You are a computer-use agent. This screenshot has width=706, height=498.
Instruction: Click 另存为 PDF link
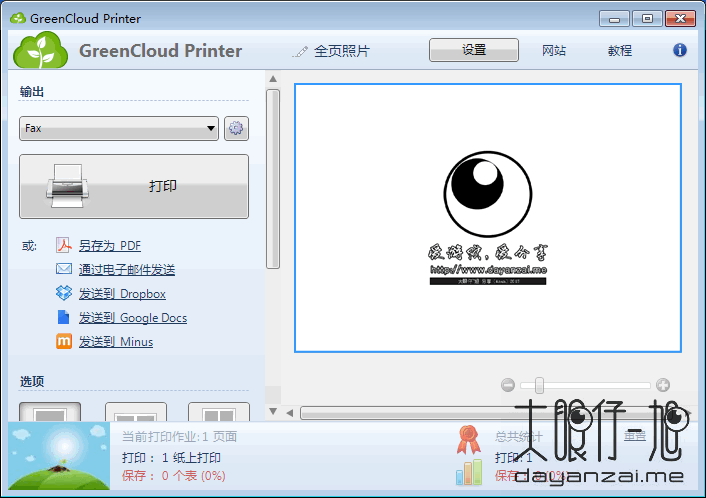tap(110, 245)
